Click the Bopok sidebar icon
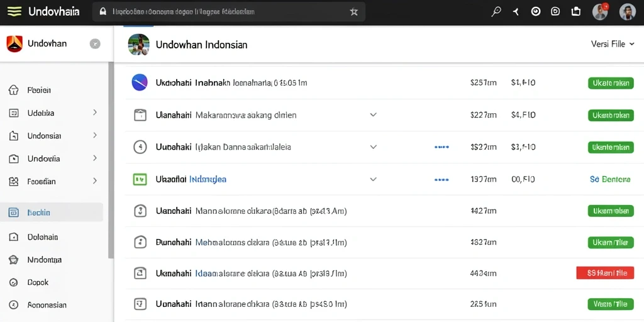The image size is (644, 322). point(14,282)
